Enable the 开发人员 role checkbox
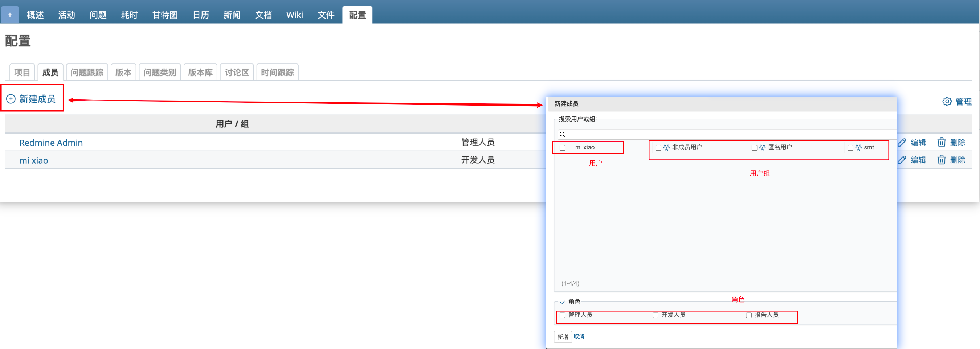The width and height of the screenshot is (980, 349). pos(656,315)
